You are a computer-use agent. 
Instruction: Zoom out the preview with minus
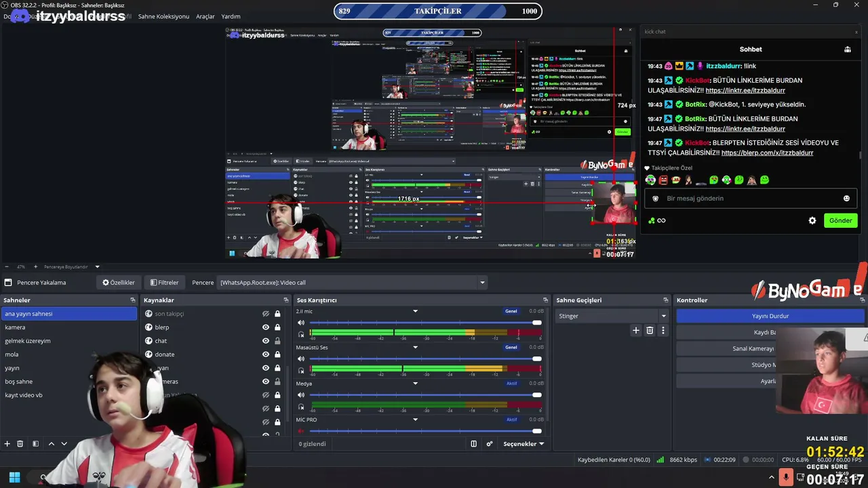(7, 266)
